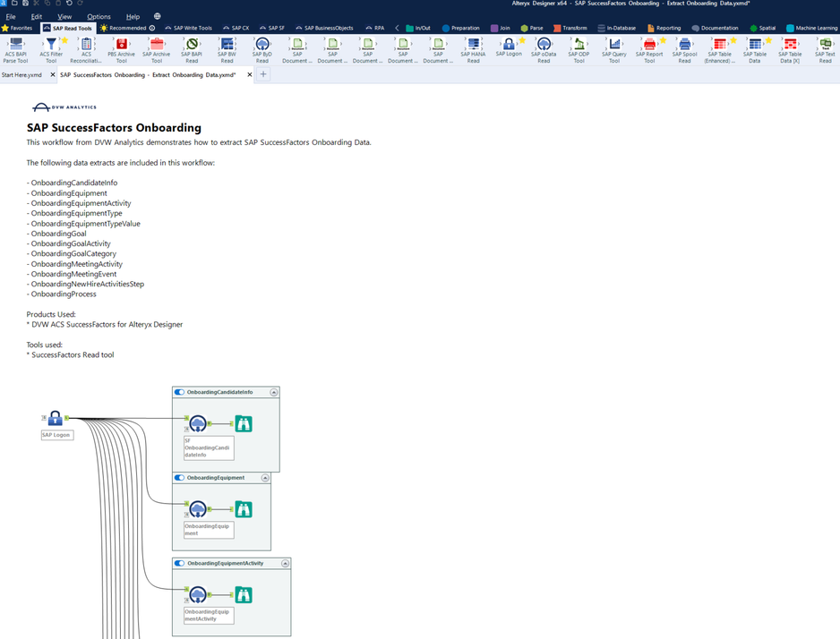The width and height of the screenshot is (840, 639).
Task: Add a new workflow tab
Action: (x=263, y=74)
